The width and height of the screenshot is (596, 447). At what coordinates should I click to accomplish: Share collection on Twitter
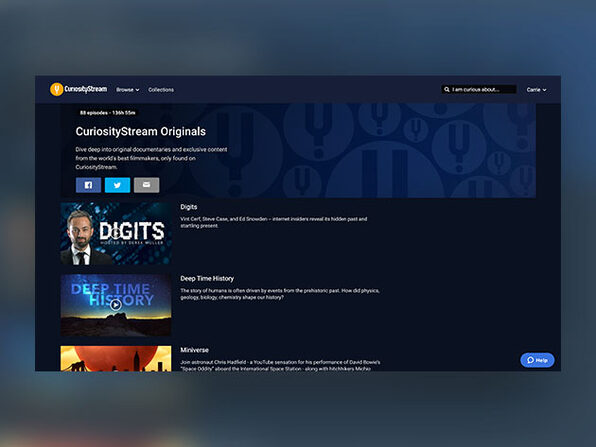117,185
